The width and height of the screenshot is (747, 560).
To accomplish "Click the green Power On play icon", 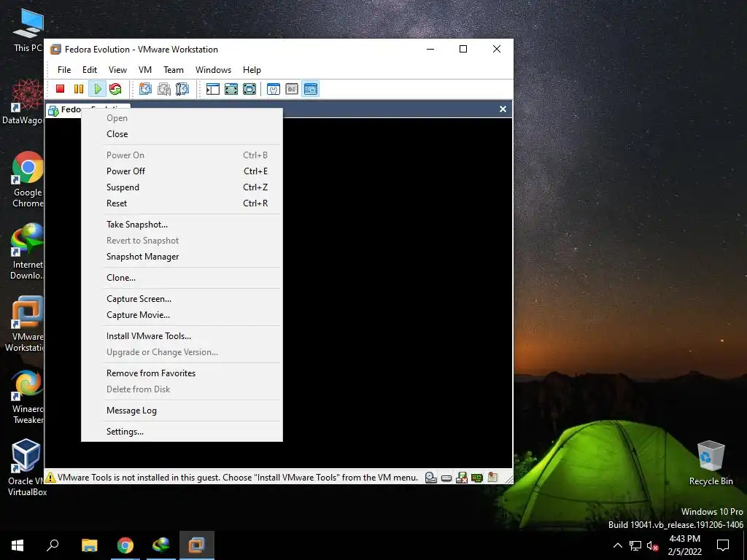I will pyautogui.click(x=97, y=88).
